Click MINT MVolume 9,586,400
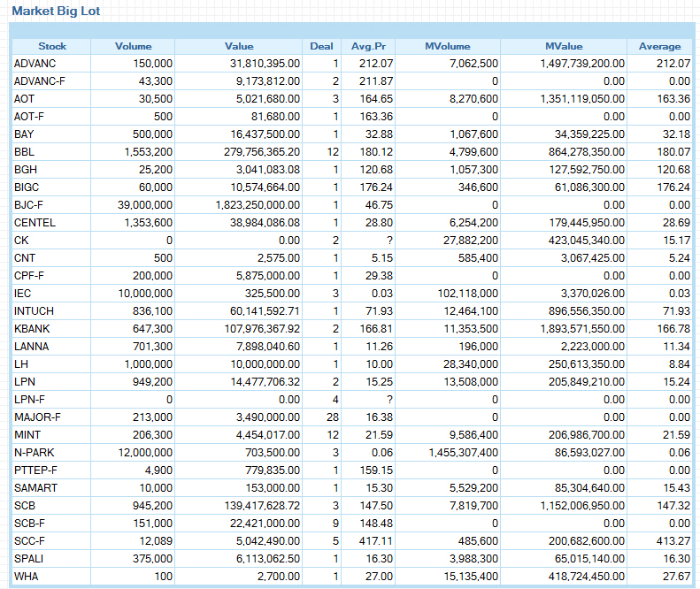Screen dimensions: 700x589 [473, 435]
